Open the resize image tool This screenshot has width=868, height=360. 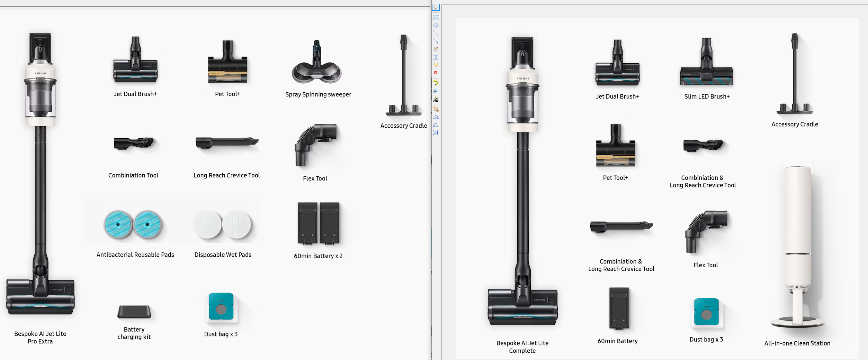click(436, 133)
